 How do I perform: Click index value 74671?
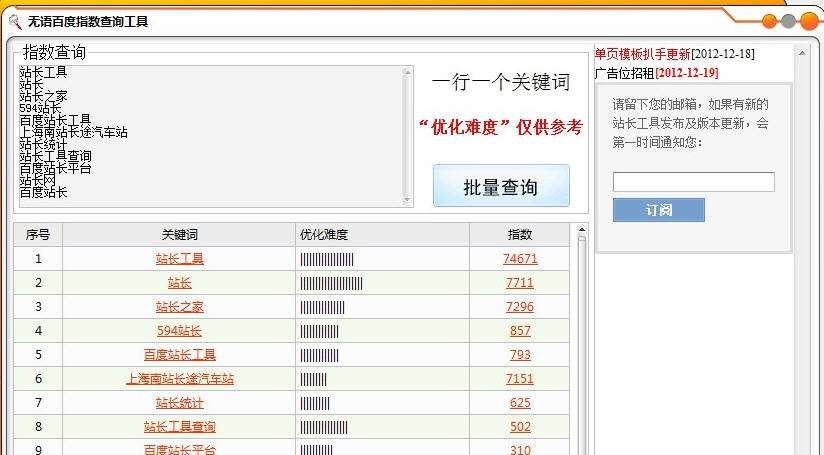(520, 258)
